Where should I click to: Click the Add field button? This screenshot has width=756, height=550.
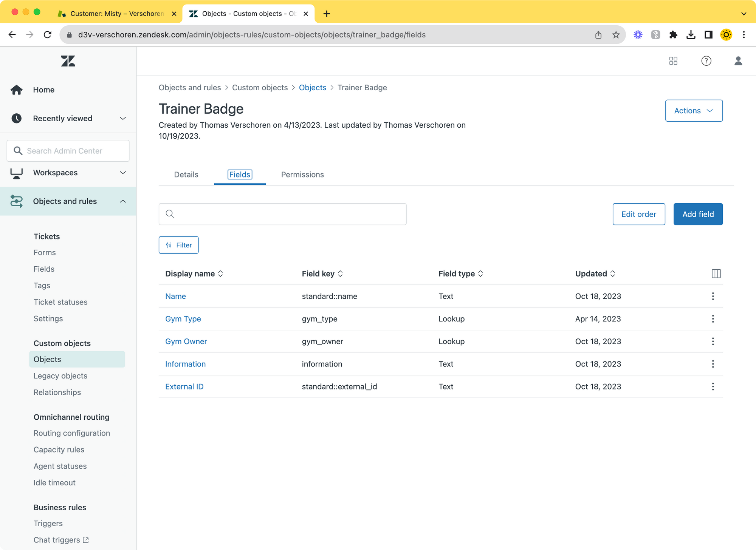698,214
